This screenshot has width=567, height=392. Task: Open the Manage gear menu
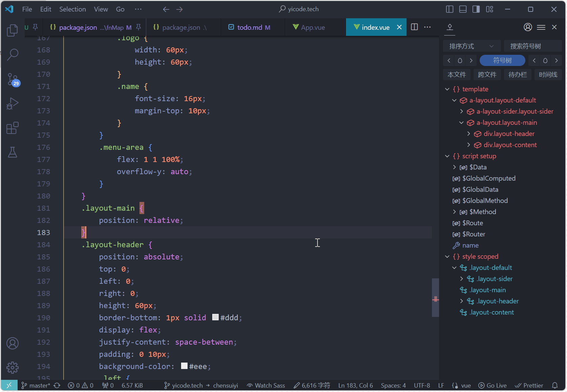[13, 368]
